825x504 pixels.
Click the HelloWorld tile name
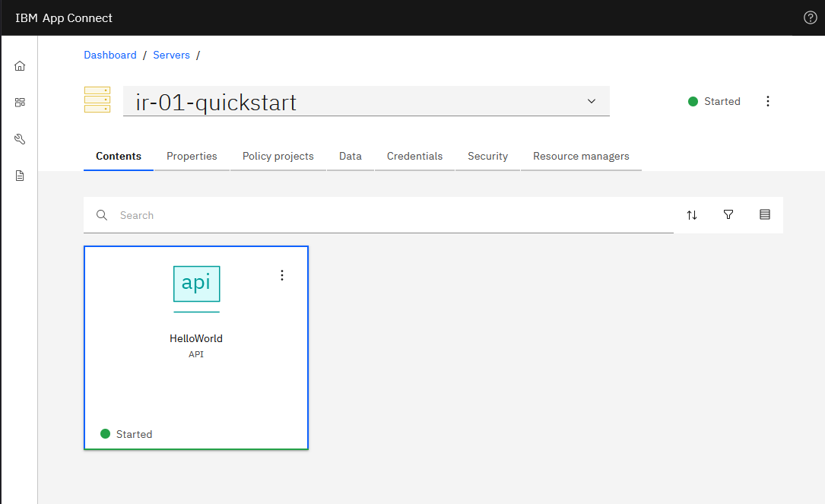click(x=195, y=338)
